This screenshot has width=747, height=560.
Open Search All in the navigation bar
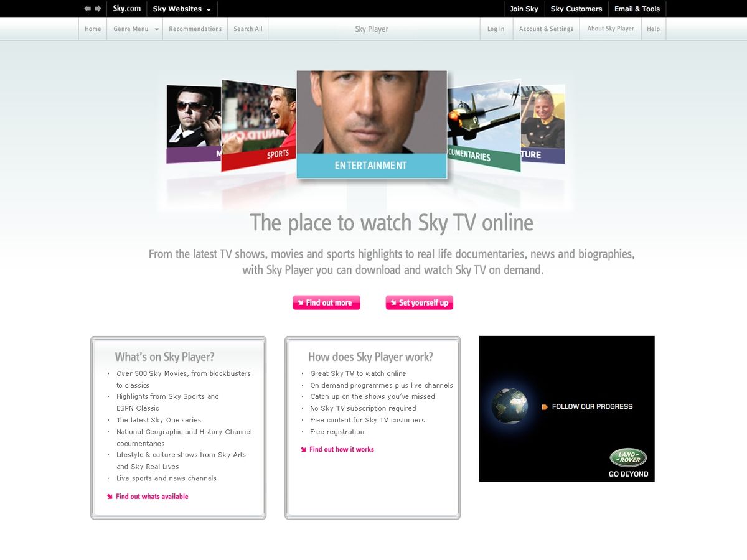[248, 29]
